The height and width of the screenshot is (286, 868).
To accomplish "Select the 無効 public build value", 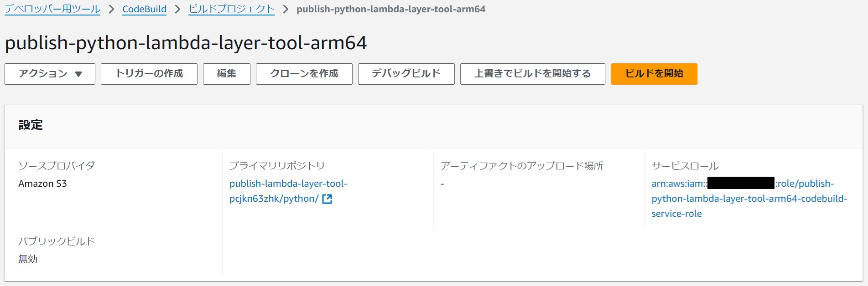I will coord(28,259).
